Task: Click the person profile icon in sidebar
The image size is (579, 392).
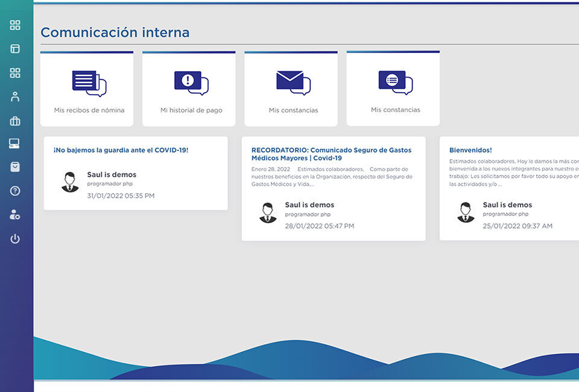Action: click(x=15, y=96)
